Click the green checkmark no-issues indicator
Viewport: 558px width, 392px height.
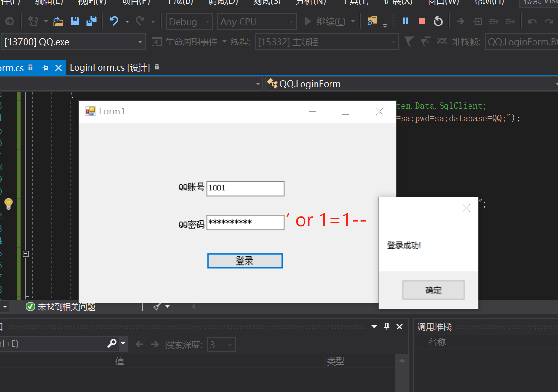click(x=31, y=307)
